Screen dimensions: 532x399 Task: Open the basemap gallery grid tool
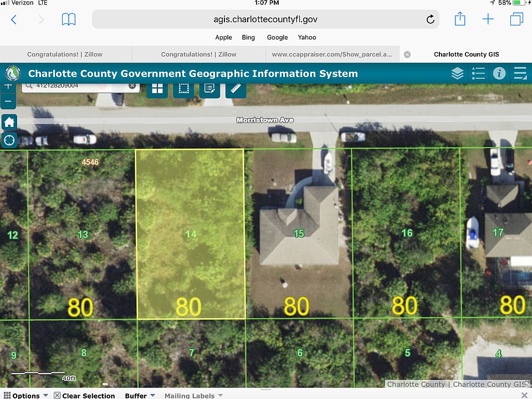tap(157, 89)
